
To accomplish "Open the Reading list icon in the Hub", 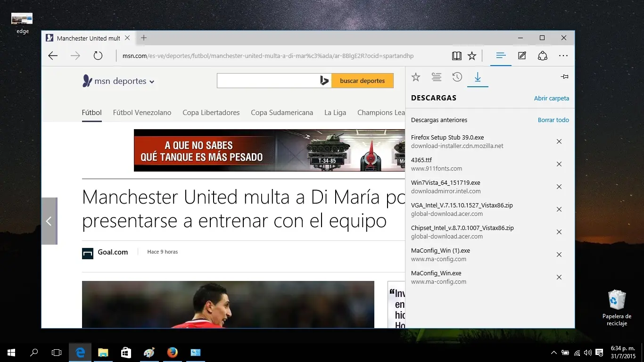I will (436, 77).
